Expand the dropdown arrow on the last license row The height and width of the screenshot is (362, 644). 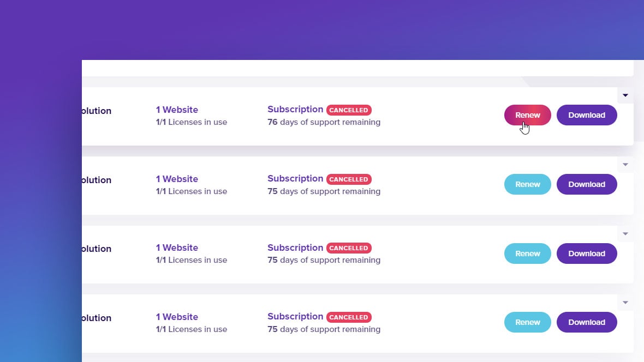(625, 303)
